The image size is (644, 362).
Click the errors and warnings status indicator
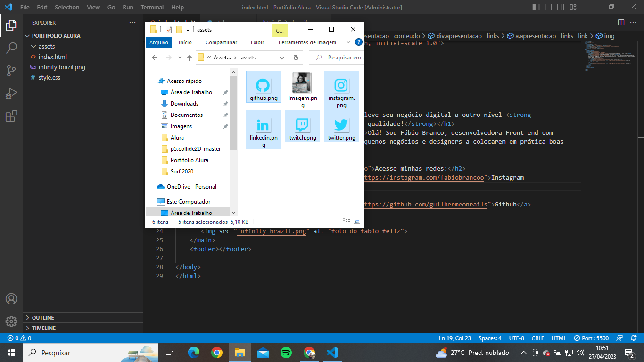[19, 338]
